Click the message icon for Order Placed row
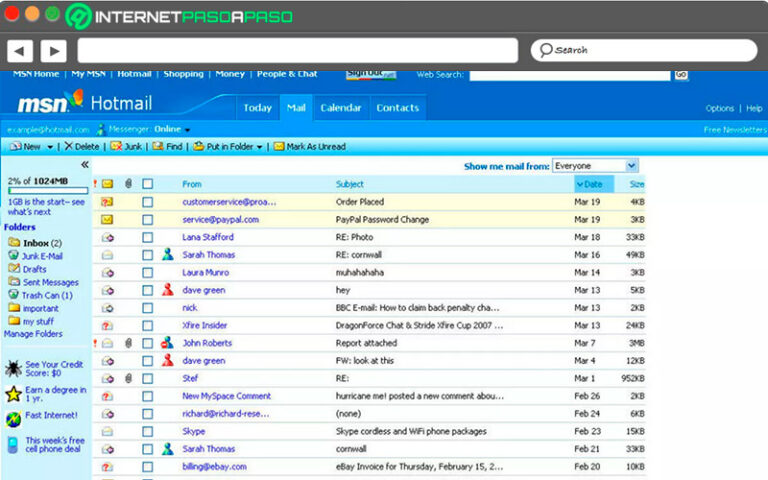 (x=107, y=202)
